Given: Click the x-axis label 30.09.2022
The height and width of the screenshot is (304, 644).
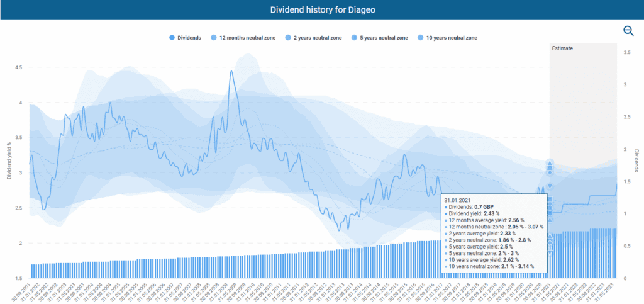Looking at the screenshot, I should point(587,292).
